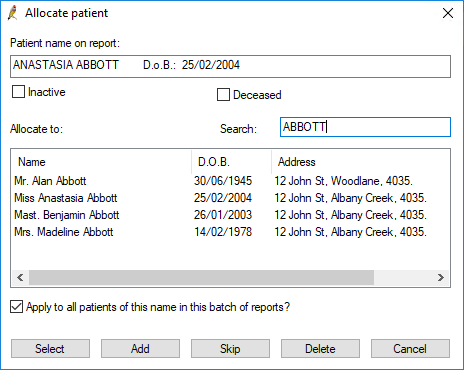Click the Add button
The width and height of the screenshot is (464, 370).
click(140, 349)
